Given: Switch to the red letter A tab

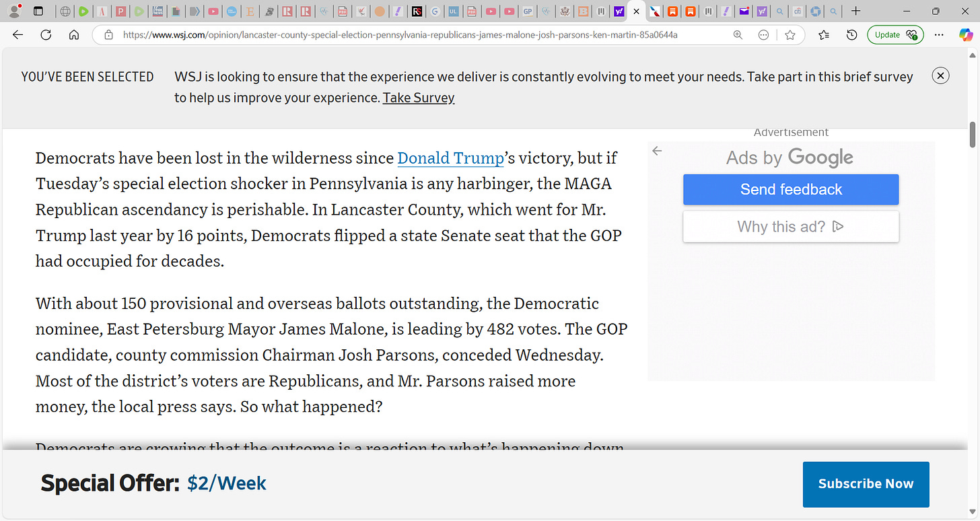Looking at the screenshot, I should coord(102,11).
